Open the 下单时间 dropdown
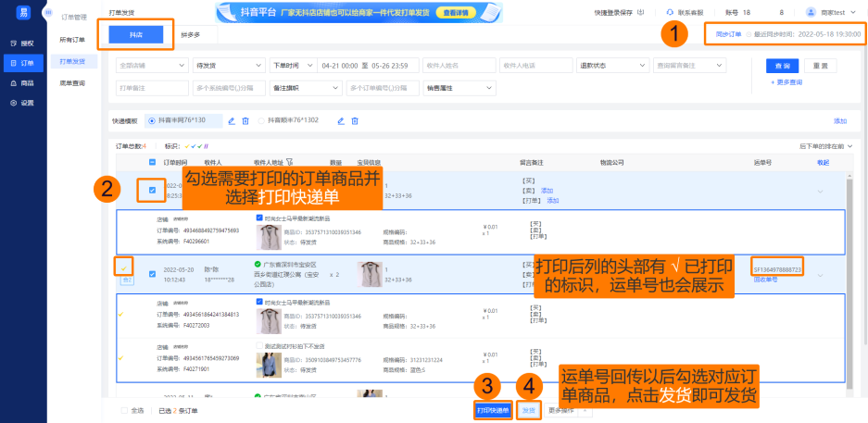This screenshot has width=868, height=423. [x=293, y=65]
